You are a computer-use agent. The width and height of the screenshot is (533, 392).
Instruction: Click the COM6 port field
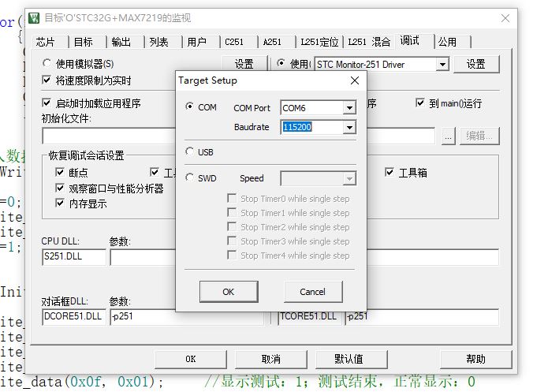click(311, 108)
